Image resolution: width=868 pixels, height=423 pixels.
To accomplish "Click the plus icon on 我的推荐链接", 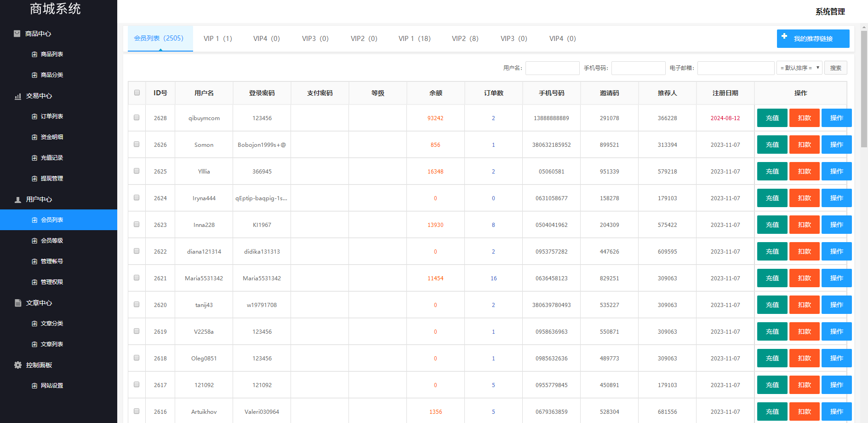I will click(x=784, y=36).
